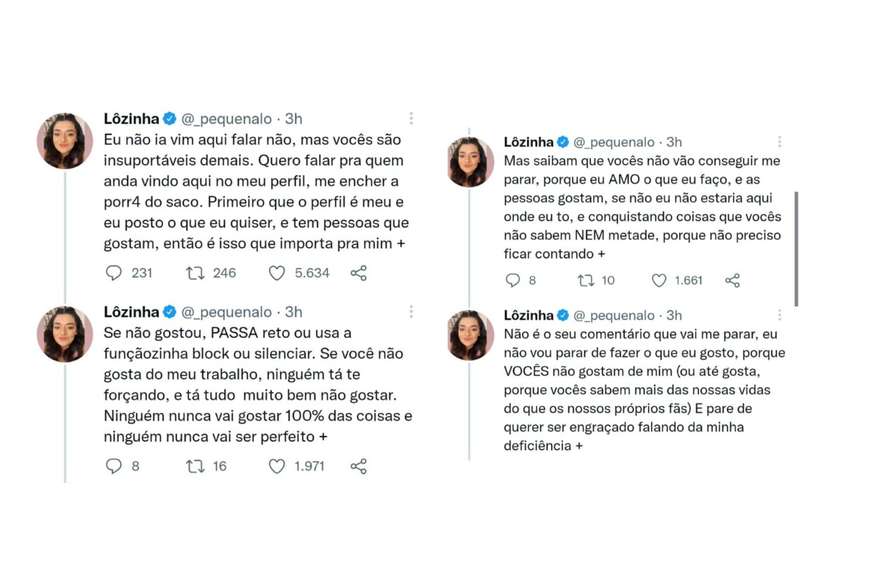Like the tweet with 5.634 likes
Screen dimensions: 882x588
(x=276, y=273)
